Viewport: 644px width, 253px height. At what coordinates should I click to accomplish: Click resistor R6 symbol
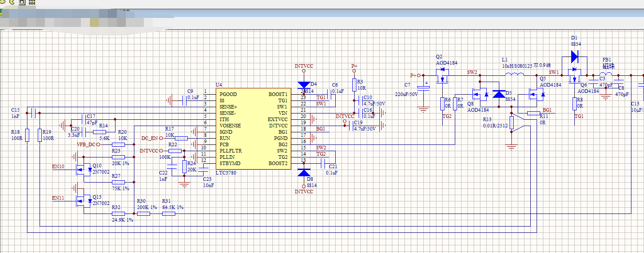click(443, 104)
